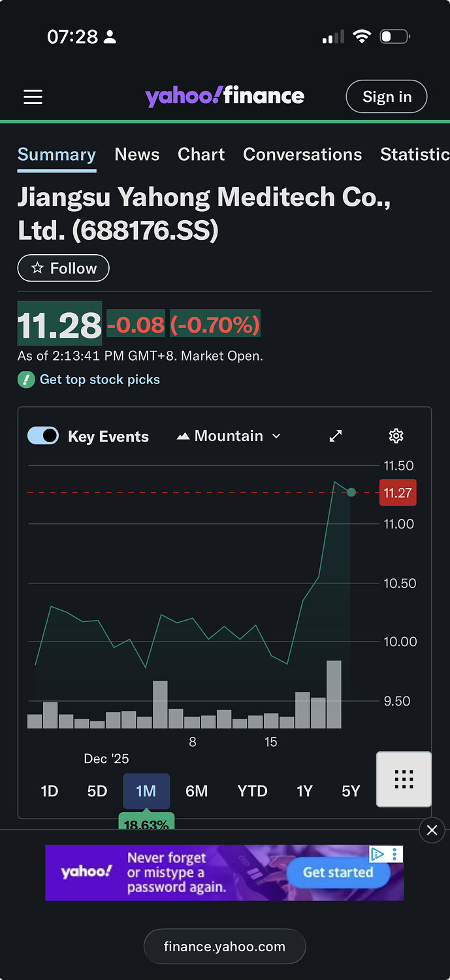The image size is (450, 980).
Task: Switch chart to YTD range
Action: tap(252, 791)
